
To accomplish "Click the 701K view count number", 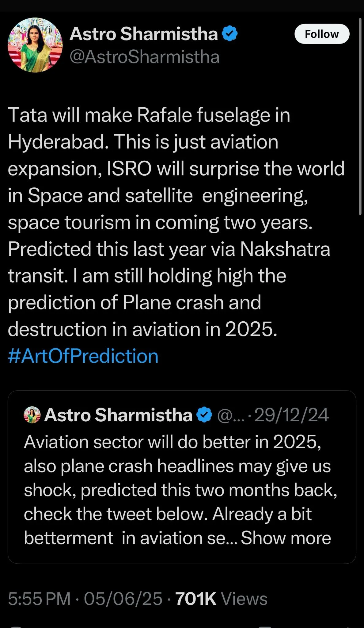I will click(x=196, y=599).
